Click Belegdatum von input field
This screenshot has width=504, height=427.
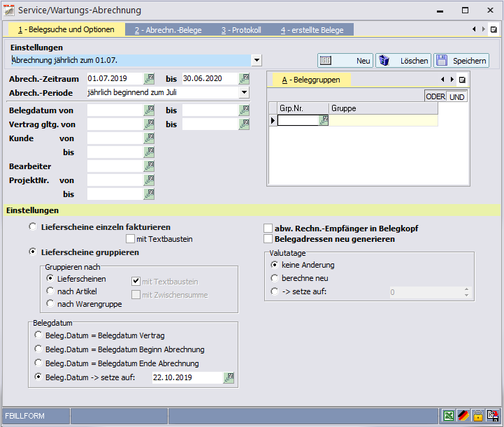point(115,110)
